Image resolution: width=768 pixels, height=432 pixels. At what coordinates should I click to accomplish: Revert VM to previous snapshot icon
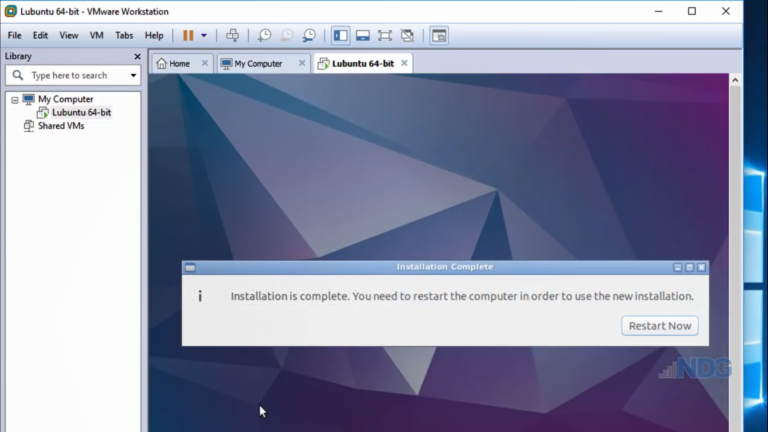click(x=287, y=35)
